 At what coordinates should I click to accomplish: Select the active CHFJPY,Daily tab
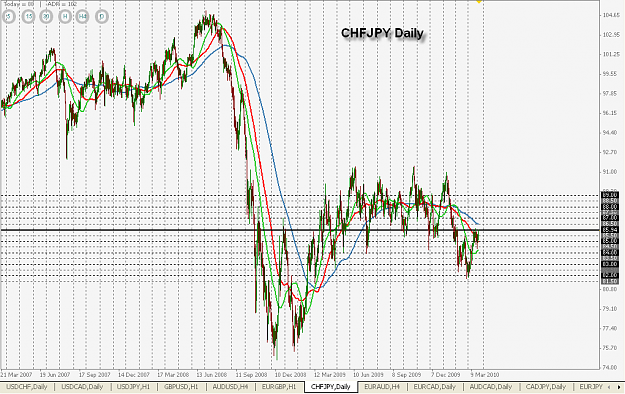tap(330, 386)
